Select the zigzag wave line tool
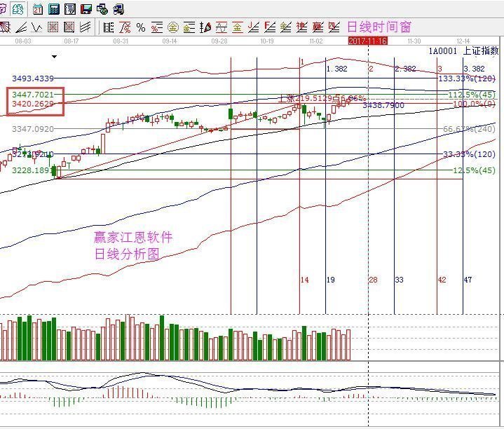This screenshot has height=429, width=504. pyautogui.click(x=37, y=27)
